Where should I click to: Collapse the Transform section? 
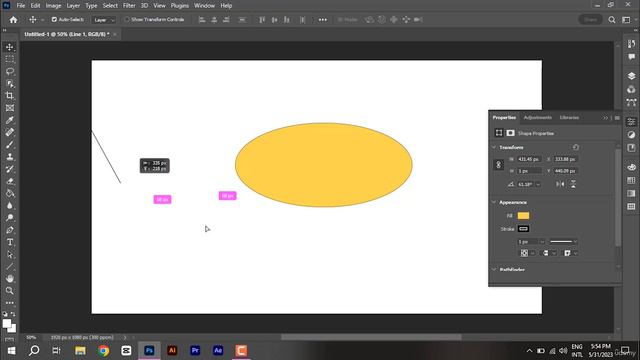[x=494, y=147]
